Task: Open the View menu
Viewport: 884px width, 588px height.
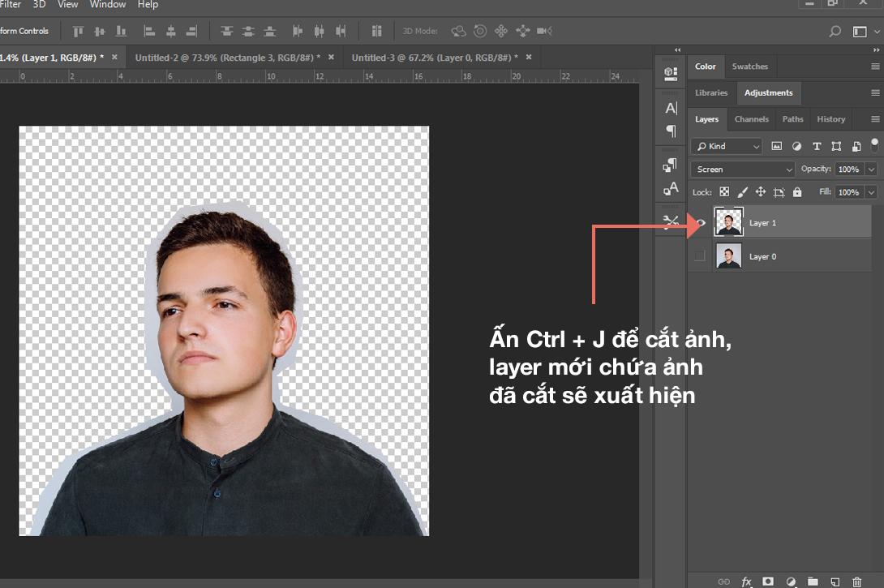Action: pos(67,5)
